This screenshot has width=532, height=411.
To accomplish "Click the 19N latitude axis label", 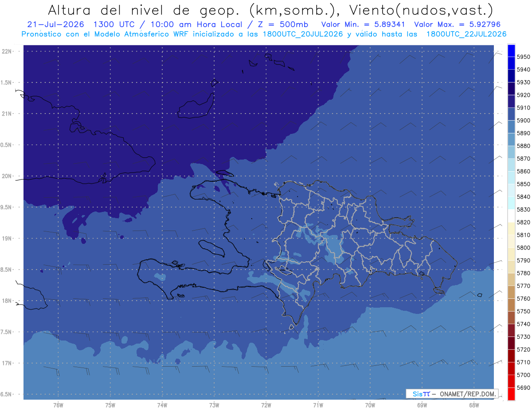I will click(x=7, y=239).
